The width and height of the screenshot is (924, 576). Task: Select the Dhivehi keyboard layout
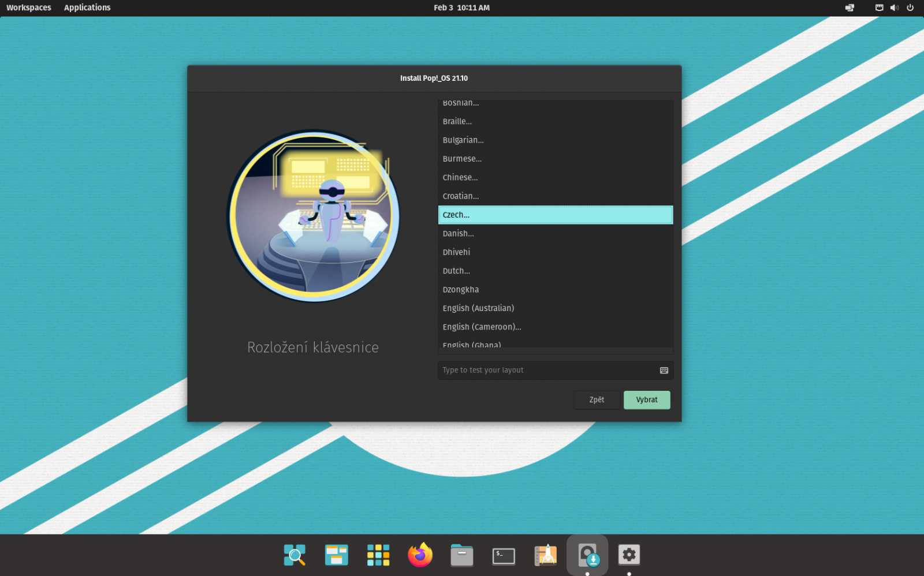pos(556,252)
